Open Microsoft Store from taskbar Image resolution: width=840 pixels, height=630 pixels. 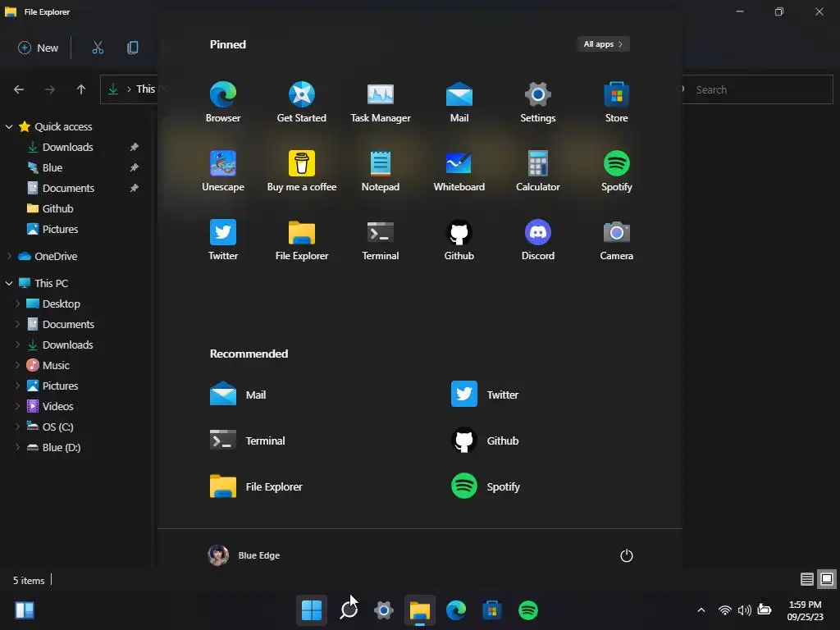point(492,609)
